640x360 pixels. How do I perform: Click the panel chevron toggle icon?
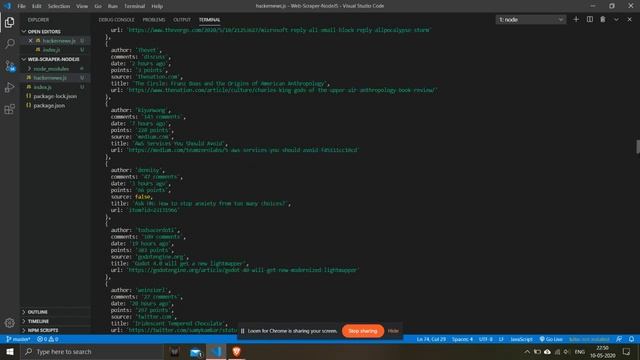point(616,19)
